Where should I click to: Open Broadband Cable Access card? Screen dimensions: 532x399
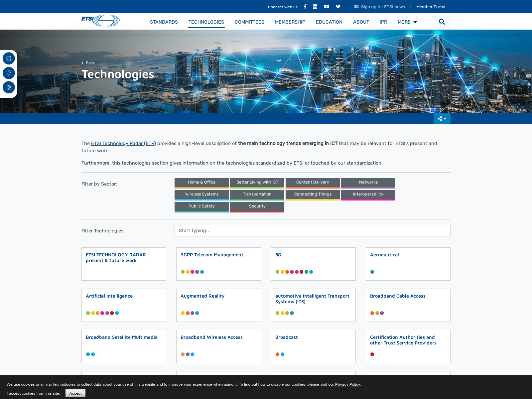click(x=408, y=305)
